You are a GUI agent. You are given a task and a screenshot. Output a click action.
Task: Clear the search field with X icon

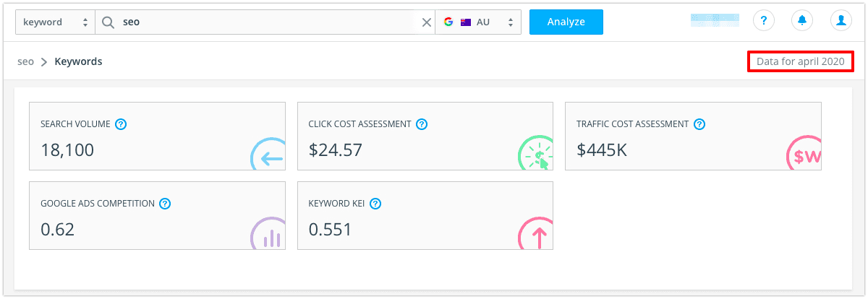[427, 22]
